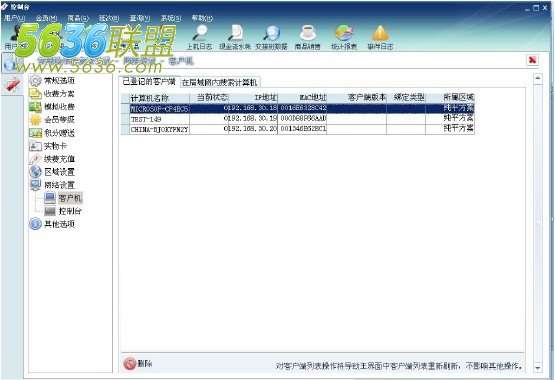Click the MAC address cell of CHINA-BJOKYPN2Y row
The width and height of the screenshot is (555, 380).
coord(302,129)
